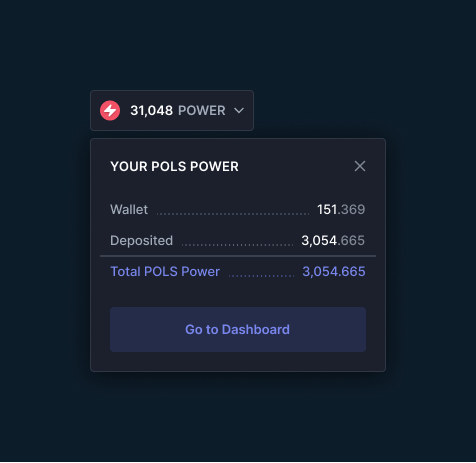
Task: Collapse the POWER dropdown chevron
Action: [x=239, y=110]
